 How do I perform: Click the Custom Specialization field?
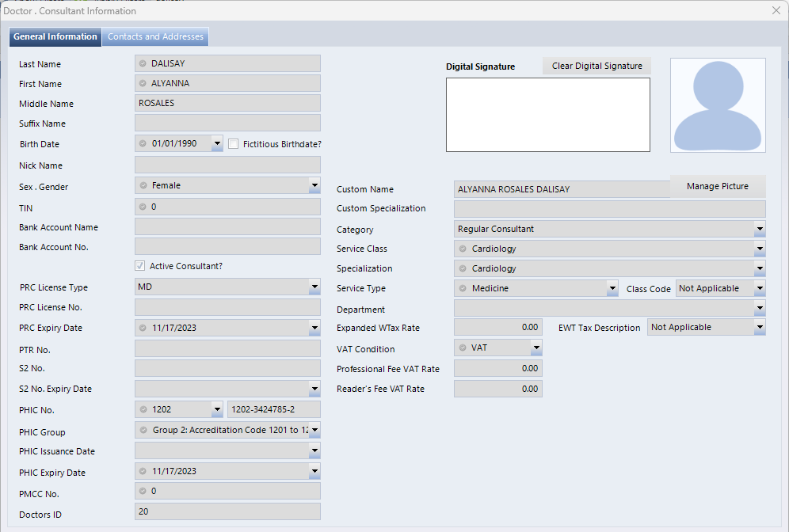point(610,209)
